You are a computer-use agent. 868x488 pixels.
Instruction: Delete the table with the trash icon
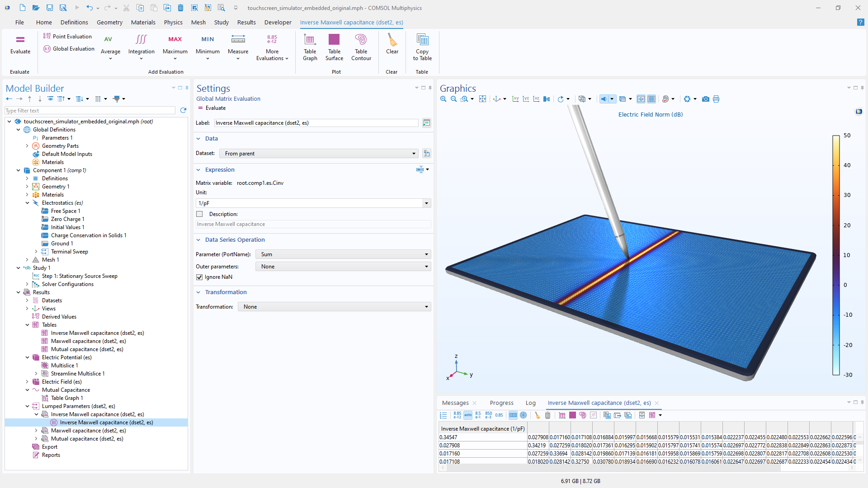pos(547,415)
